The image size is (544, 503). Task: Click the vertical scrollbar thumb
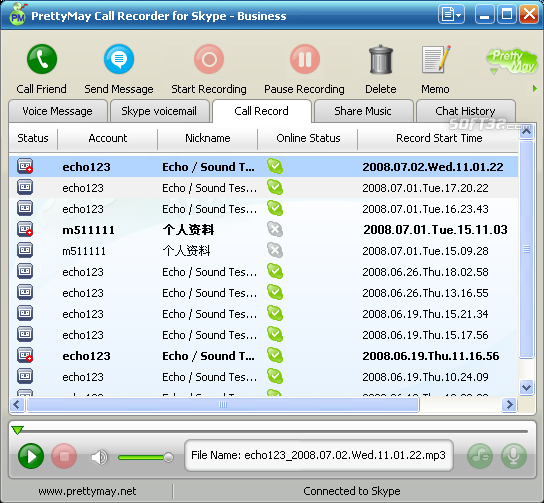click(526, 249)
